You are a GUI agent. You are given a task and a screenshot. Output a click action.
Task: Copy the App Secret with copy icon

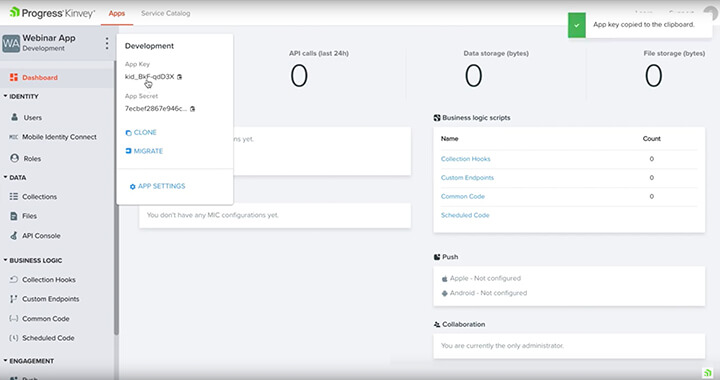click(x=192, y=109)
